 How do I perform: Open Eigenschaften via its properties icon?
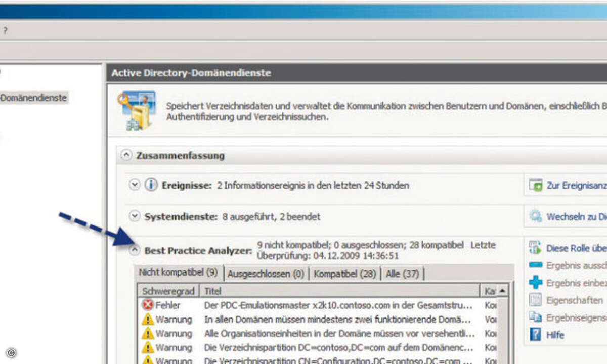point(534,300)
